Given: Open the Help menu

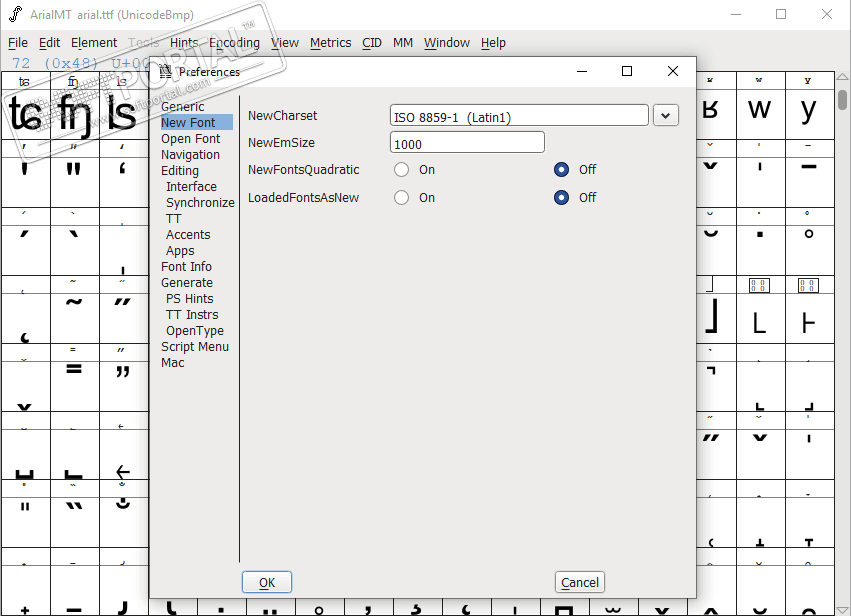Looking at the screenshot, I should (493, 43).
